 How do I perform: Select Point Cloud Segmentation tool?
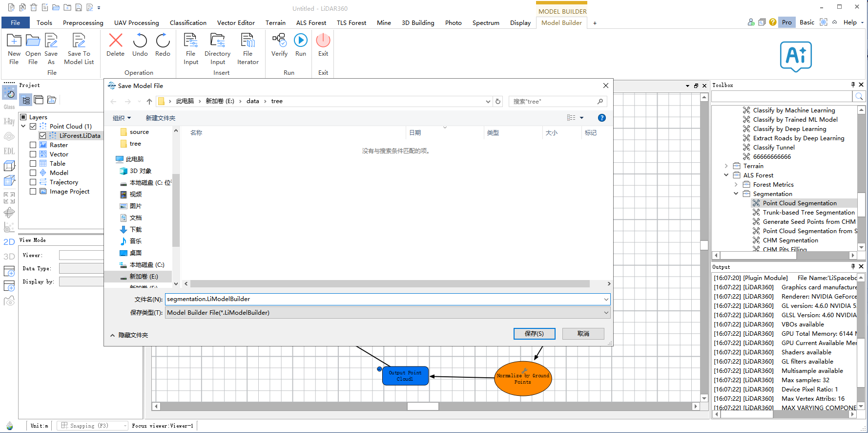[799, 203]
